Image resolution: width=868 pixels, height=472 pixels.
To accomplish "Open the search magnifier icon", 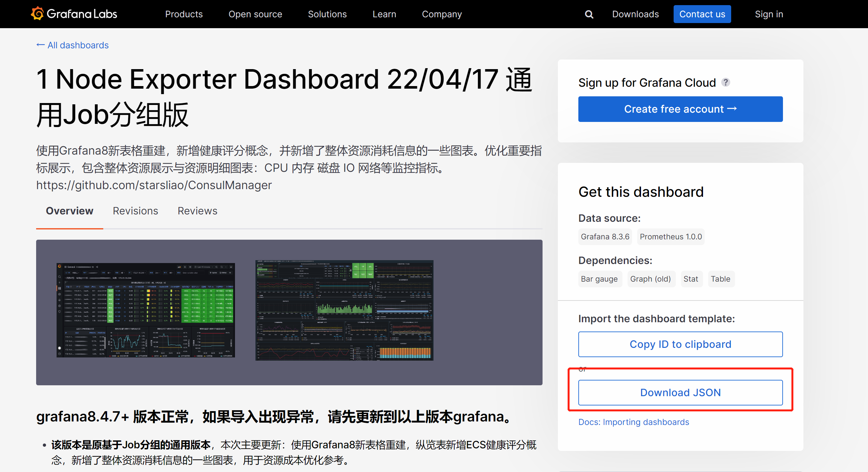I will click(589, 14).
